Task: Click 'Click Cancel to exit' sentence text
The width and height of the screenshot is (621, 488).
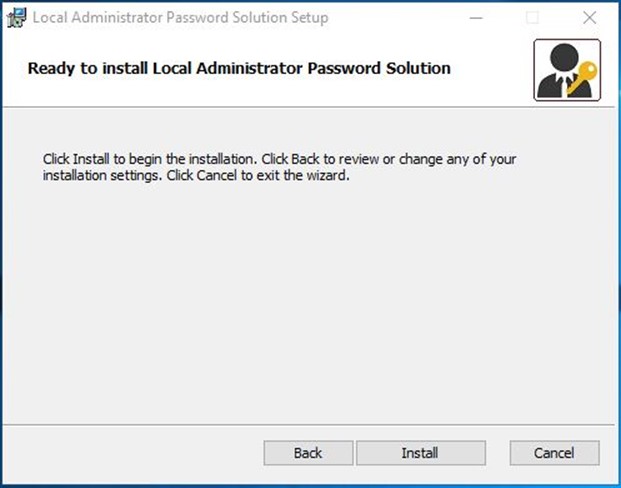Action: point(257,175)
